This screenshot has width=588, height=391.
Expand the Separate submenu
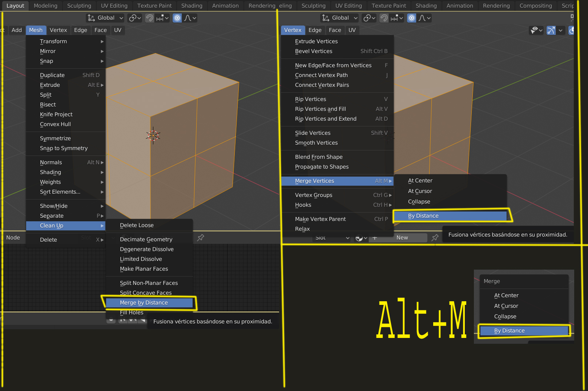coord(65,216)
